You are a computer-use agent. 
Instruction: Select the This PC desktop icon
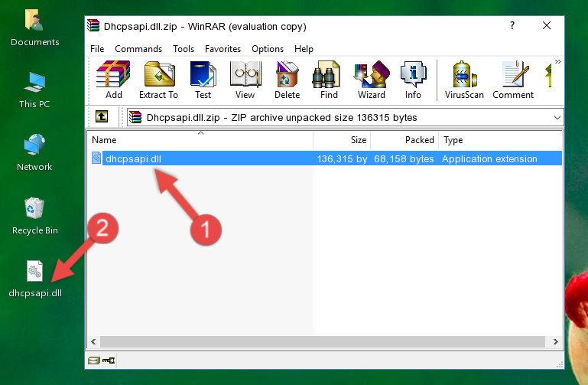(34, 90)
